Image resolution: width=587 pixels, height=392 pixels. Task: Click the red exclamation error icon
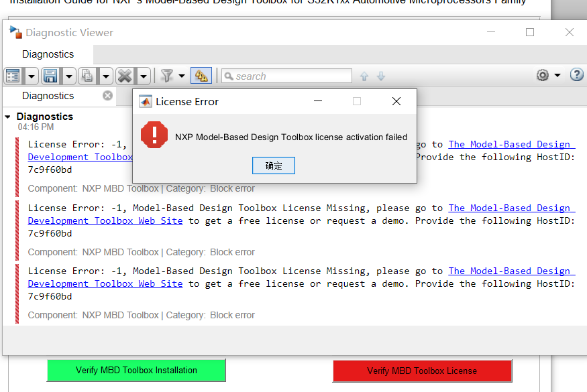pyautogui.click(x=154, y=135)
